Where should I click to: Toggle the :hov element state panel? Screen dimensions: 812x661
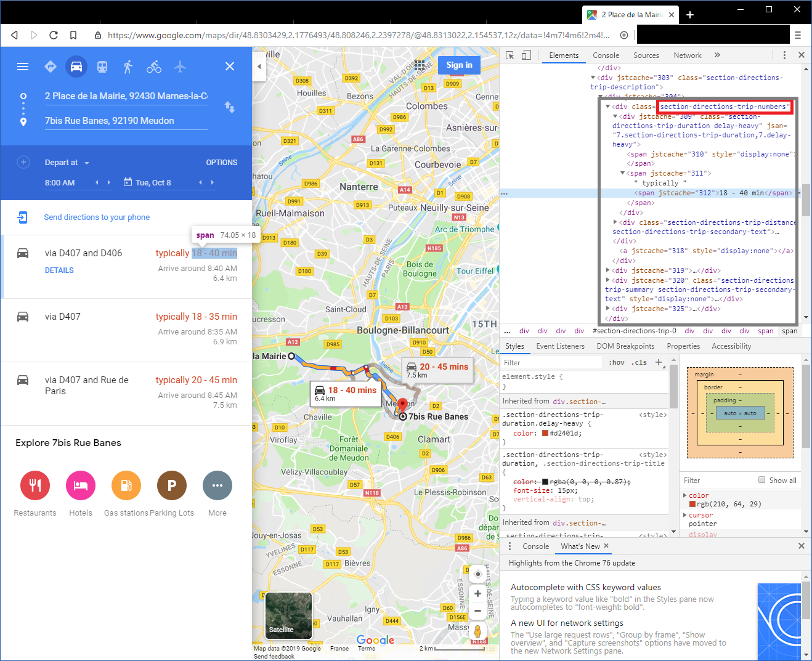(x=615, y=362)
